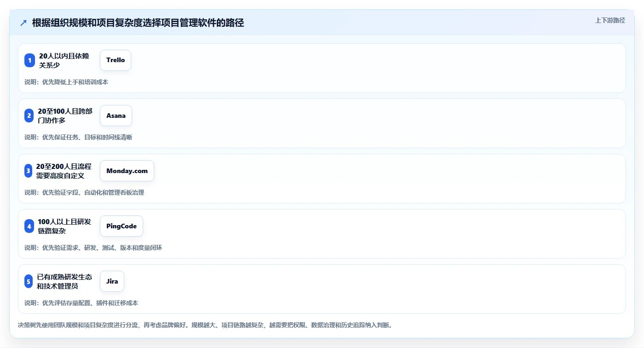Select the Monday.com recommendation chip
The height and width of the screenshot is (348, 644).
click(x=127, y=171)
